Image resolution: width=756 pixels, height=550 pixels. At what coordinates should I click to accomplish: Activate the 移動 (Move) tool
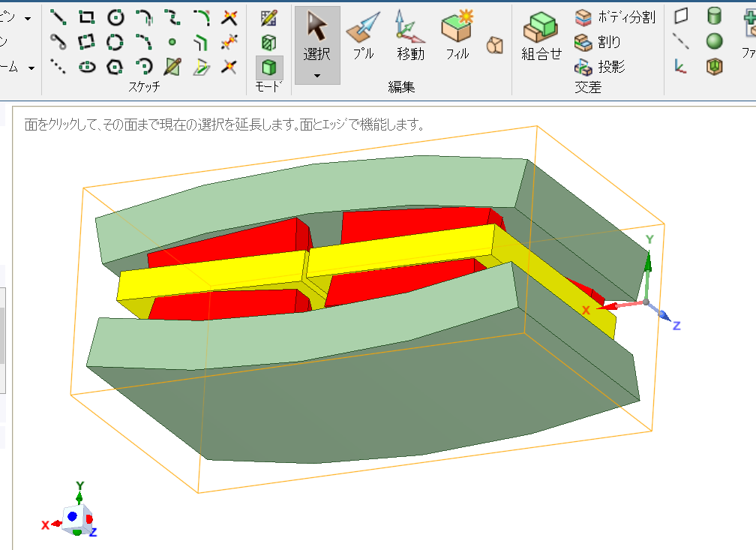tap(410, 36)
